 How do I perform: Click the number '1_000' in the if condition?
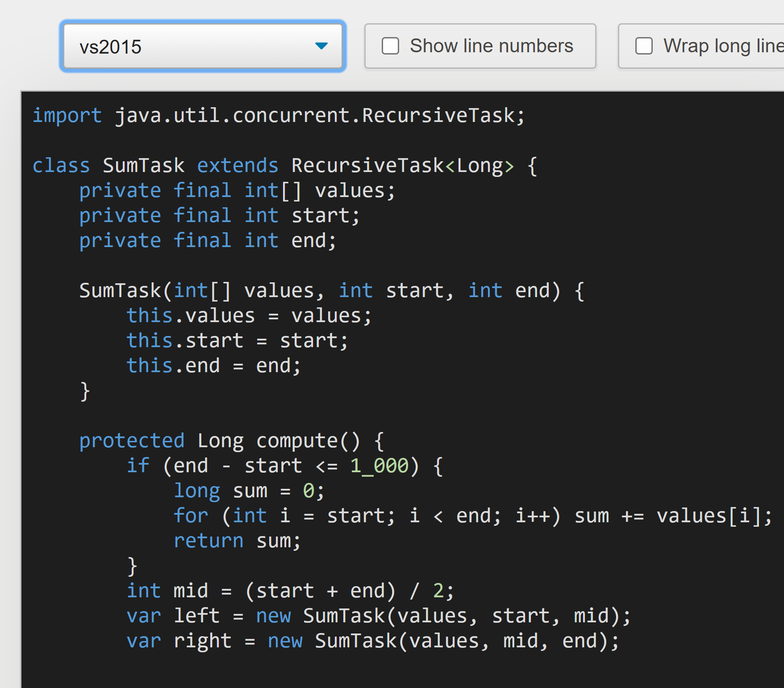pyautogui.click(x=379, y=466)
